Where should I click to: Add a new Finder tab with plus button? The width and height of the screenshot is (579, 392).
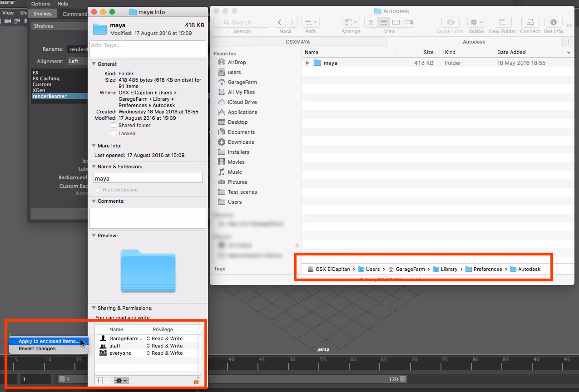tap(569, 42)
